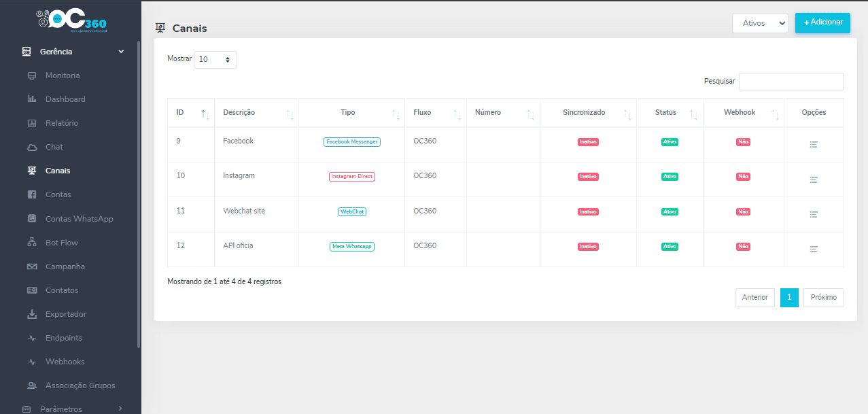Image resolution: width=868 pixels, height=414 pixels.
Task: Open options menu icon for Instagram row
Action: coord(814,179)
